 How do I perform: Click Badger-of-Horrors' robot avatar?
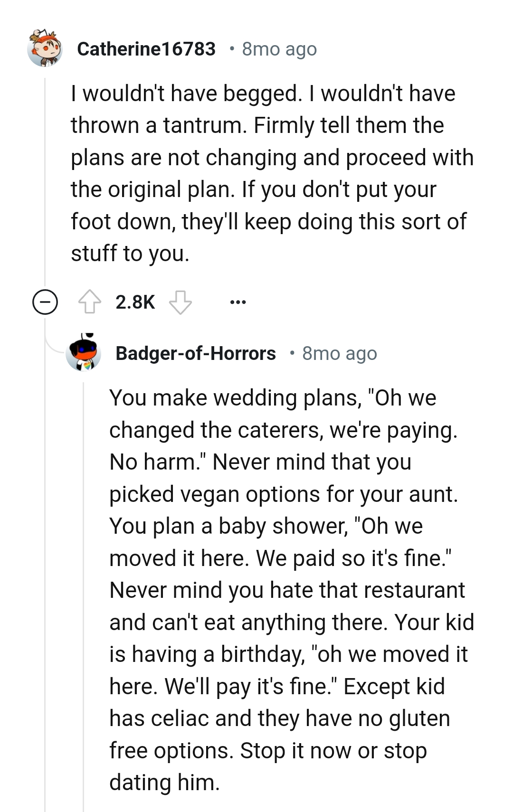click(x=85, y=354)
